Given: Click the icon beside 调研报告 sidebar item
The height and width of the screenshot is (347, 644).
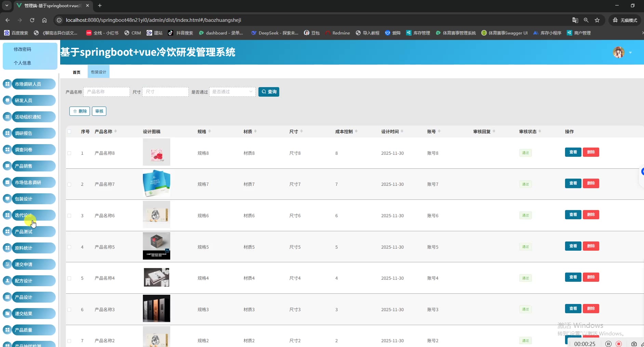Looking at the screenshot, I should tap(7, 133).
